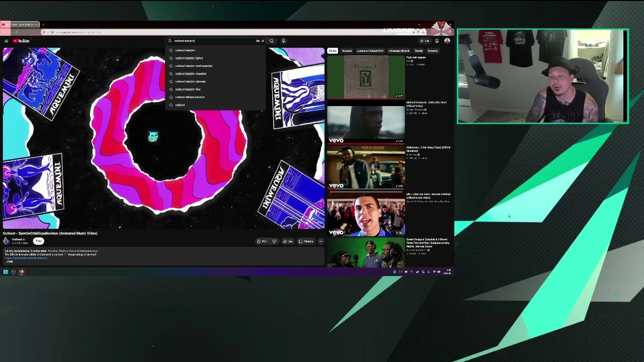Open the "Cold Little Heart" video title
644x362 pixels.
427,104
